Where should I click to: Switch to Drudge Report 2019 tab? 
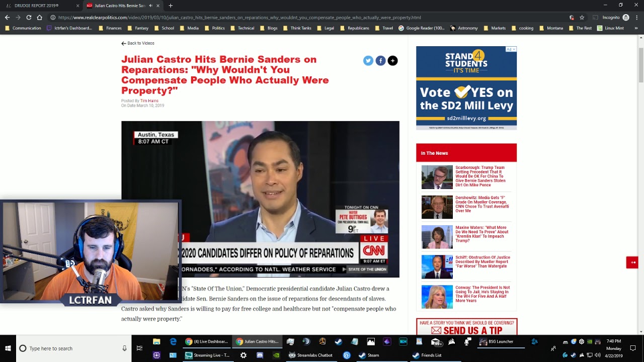tap(41, 6)
